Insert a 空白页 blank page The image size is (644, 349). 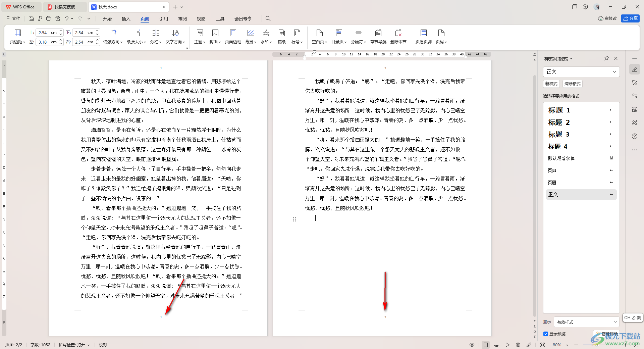pyautogui.click(x=319, y=37)
